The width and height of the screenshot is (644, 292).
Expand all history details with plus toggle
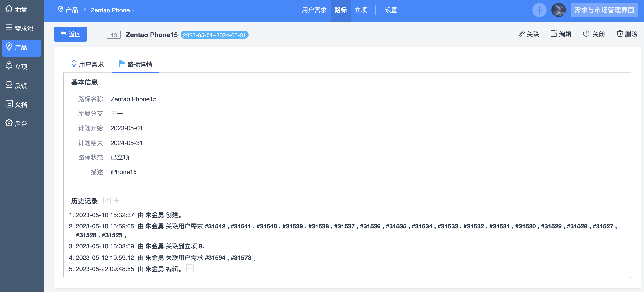[116, 200]
